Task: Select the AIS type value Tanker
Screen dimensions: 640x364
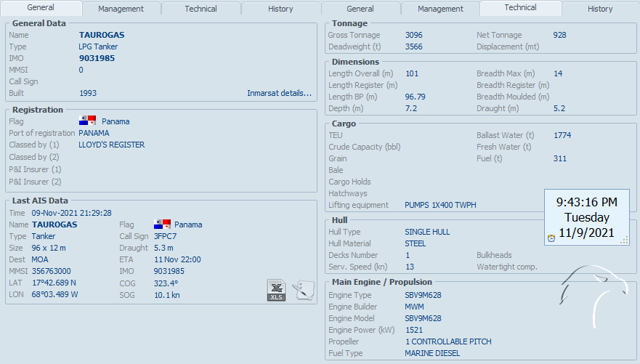Action: 44,236
